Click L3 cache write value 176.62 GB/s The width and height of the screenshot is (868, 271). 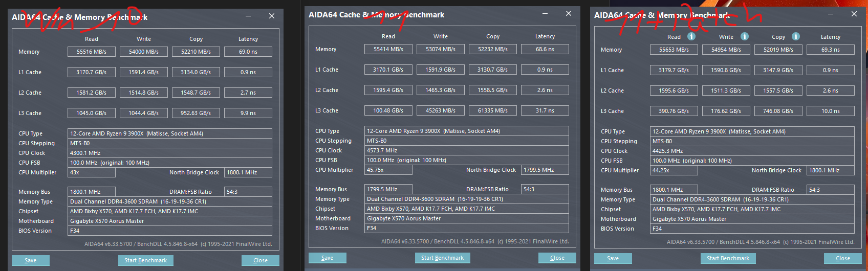[x=726, y=111]
